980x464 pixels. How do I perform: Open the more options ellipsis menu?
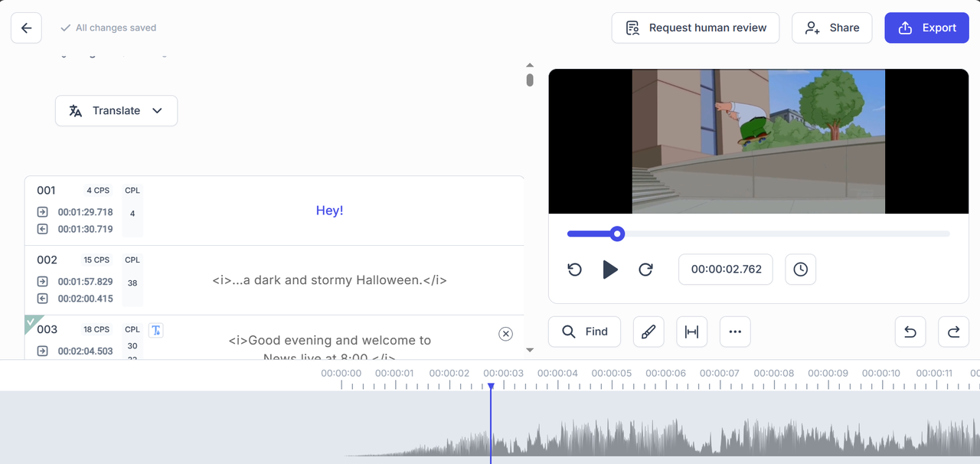coord(735,332)
